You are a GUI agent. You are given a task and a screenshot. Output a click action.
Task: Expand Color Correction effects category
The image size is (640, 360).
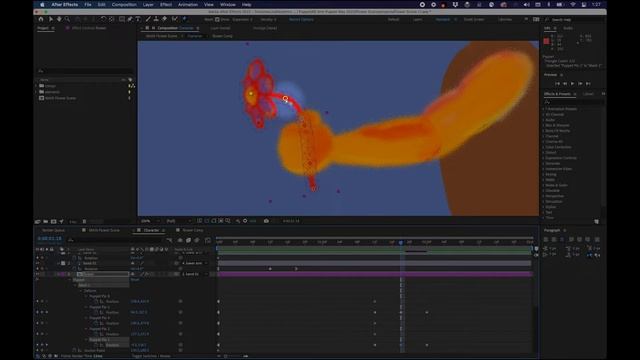pos(543,147)
